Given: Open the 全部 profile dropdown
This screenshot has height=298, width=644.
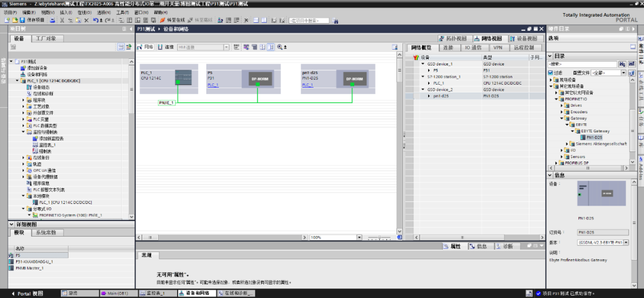Looking at the screenshot, I should [624, 73].
